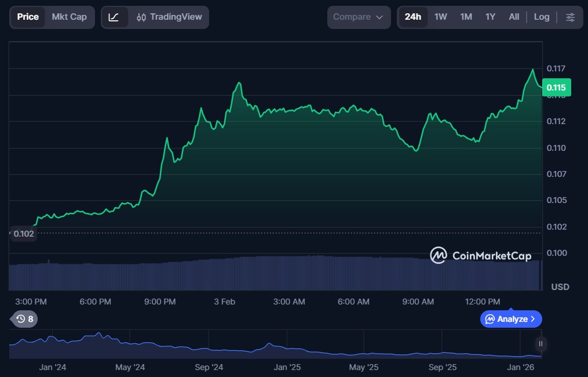
Task: Grab the range selector pause handle
Action: tap(540, 344)
